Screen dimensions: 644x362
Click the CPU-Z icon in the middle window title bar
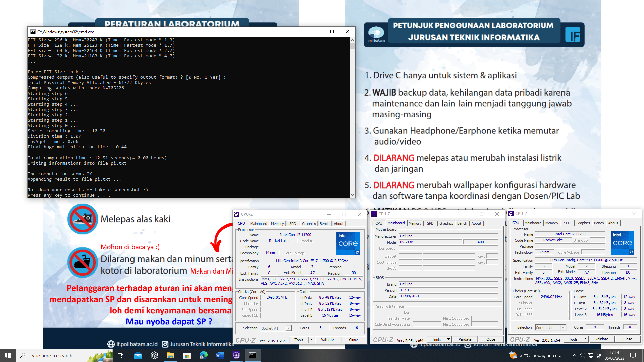[x=374, y=214]
